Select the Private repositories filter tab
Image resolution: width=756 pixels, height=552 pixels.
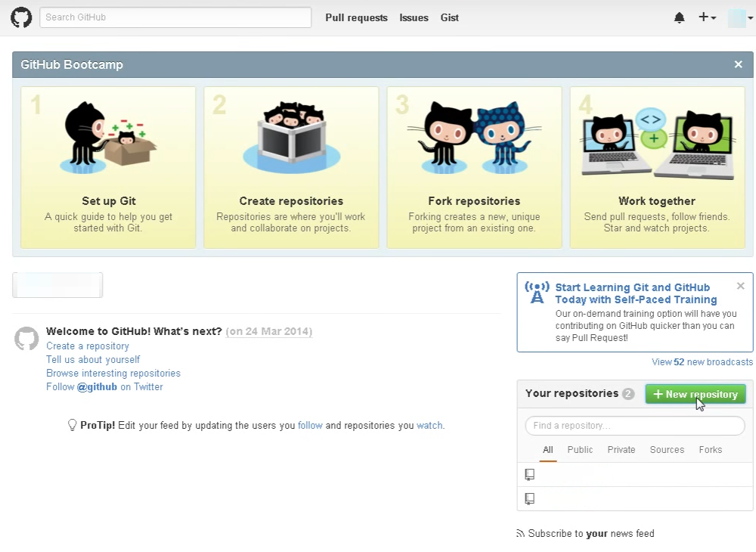[x=621, y=450]
